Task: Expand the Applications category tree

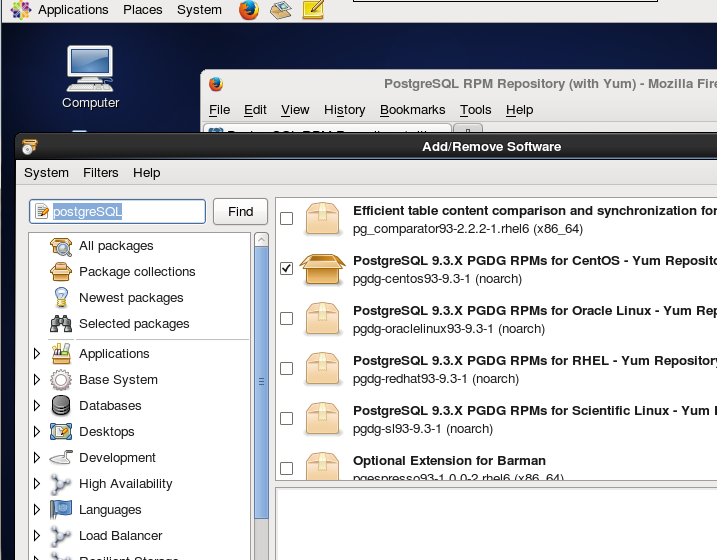Action: [x=37, y=353]
